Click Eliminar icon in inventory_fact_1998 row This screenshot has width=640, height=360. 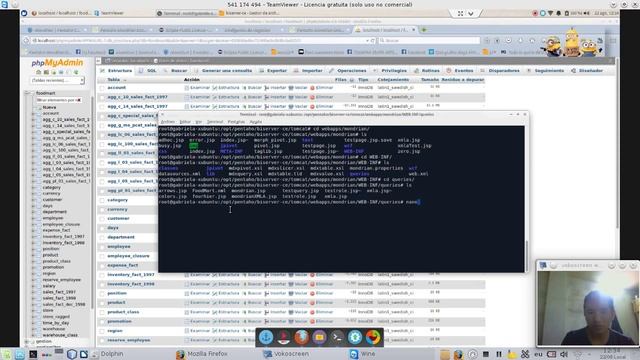point(312,284)
